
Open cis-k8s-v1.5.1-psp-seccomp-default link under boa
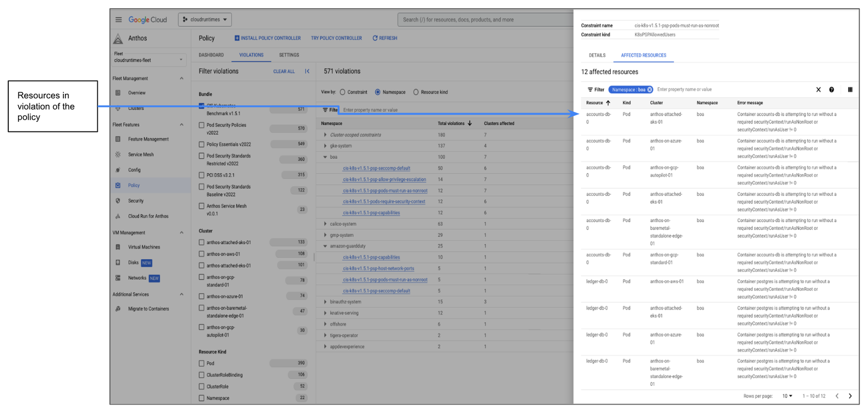tap(376, 169)
